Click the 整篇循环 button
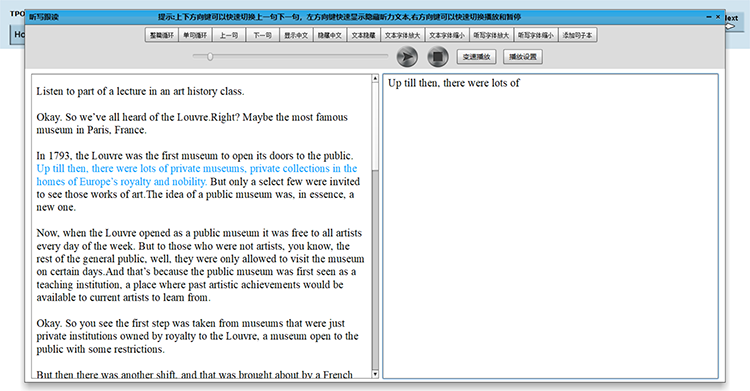Image resolution: width=750 pixels, height=391 pixels. point(162,35)
